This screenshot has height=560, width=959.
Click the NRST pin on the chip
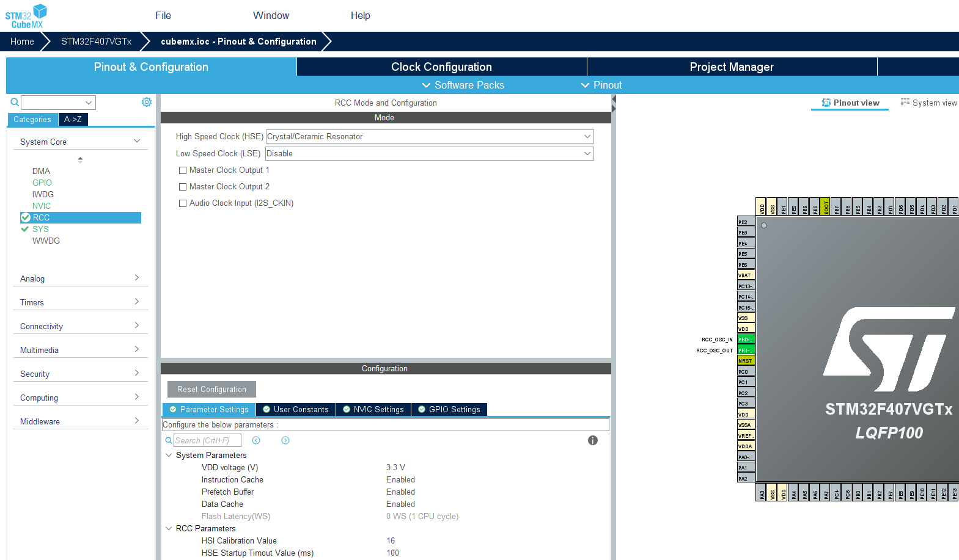746,361
